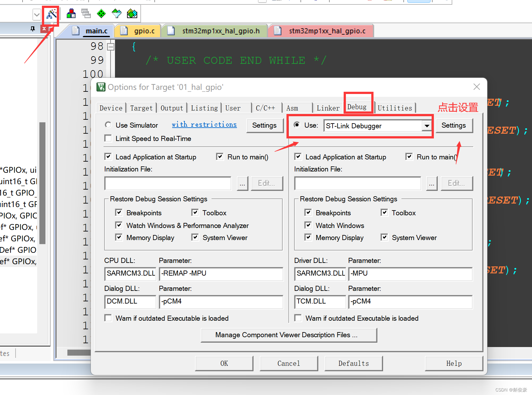Click green diamond Select Software Packs icon

coord(101,14)
